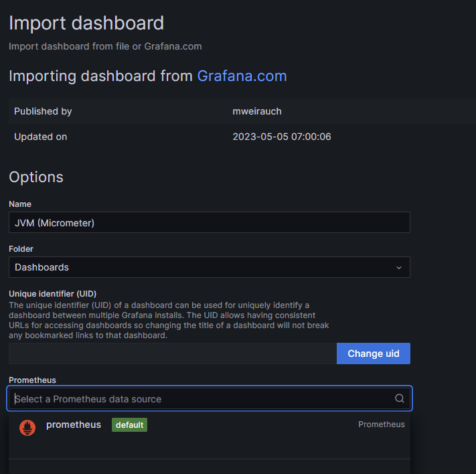Select the updated date 2023-05-05 07:00:06
Screen dimensions: 476x474
pyautogui.click(x=282, y=137)
